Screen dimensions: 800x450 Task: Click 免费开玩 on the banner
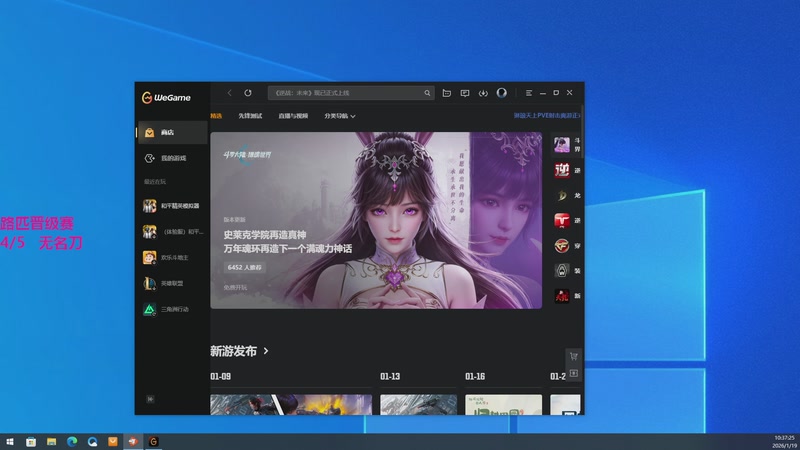(x=235, y=288)
